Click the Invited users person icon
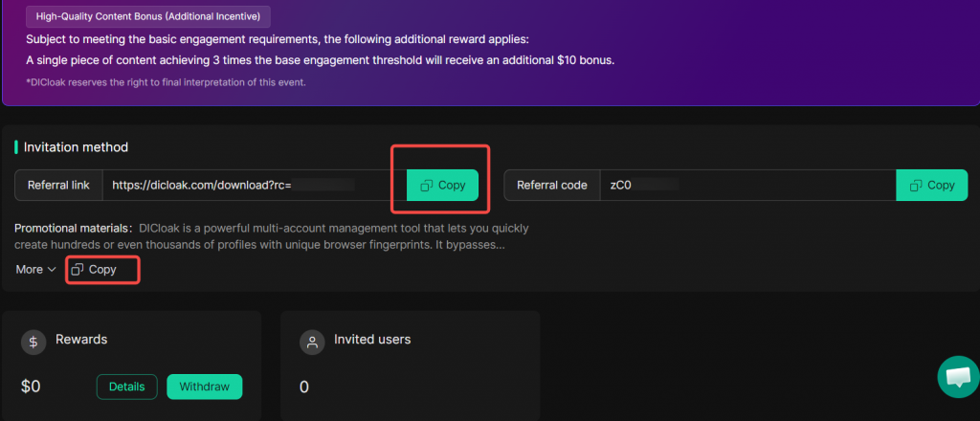980x421 pixels. (x=313, y=343)
